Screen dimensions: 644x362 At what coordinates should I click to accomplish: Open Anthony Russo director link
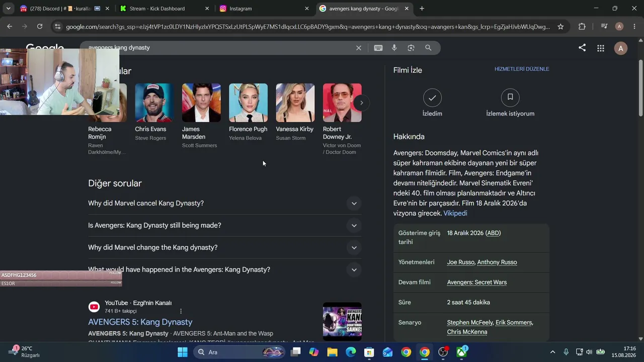point(497,262)
